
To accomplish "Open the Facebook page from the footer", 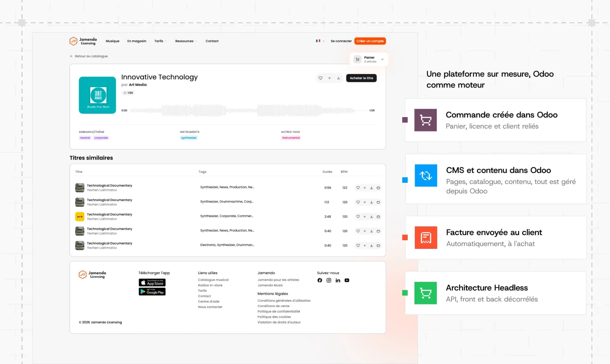I will pyautogui.click(x=320, y=280).
